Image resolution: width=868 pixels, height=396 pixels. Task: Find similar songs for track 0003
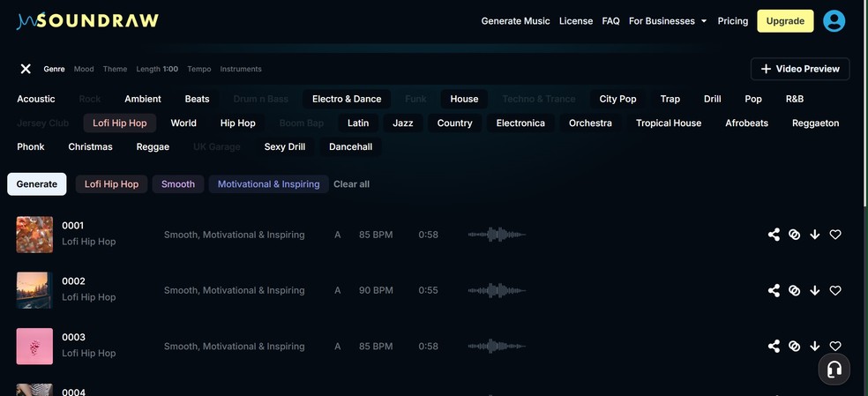(x=795, y=346)
